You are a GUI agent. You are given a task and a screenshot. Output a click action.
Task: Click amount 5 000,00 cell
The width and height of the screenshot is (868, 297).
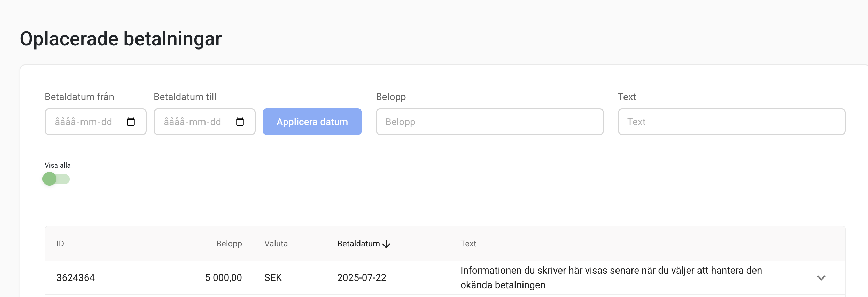click(224, 278)
